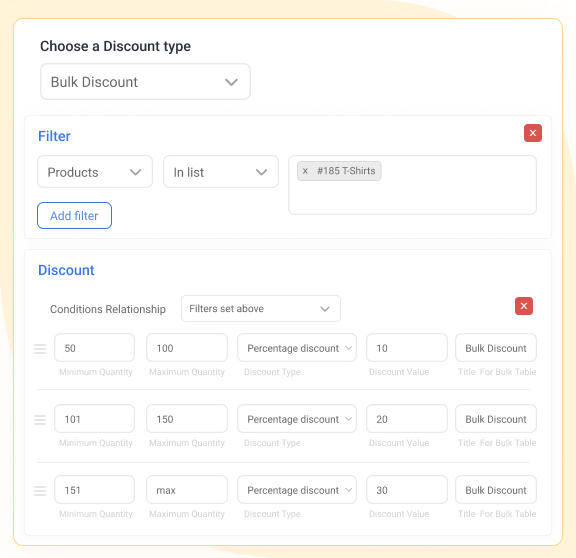Delete the Discount conditions with red X
The image size is (576, 558).
coord(524,306)
